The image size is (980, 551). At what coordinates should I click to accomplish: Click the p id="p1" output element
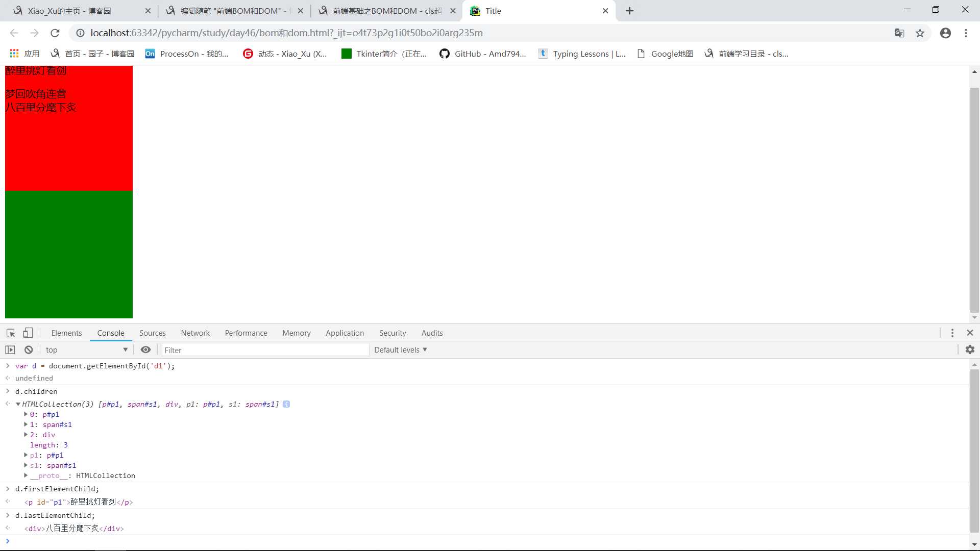tap(79, 502)
